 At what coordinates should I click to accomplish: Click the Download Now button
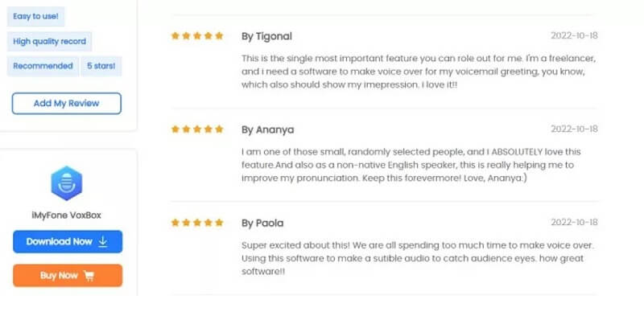[68, 241]
